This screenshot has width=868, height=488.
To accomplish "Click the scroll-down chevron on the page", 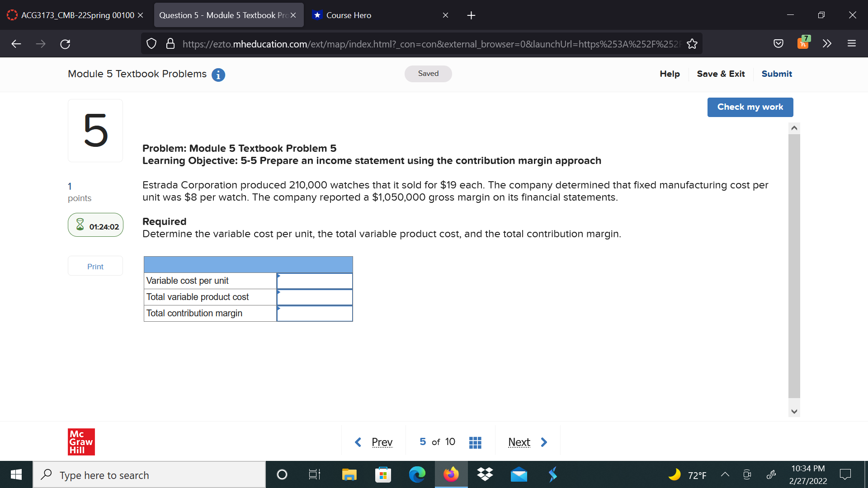I will pyautogui.click(x=794, y=411).
